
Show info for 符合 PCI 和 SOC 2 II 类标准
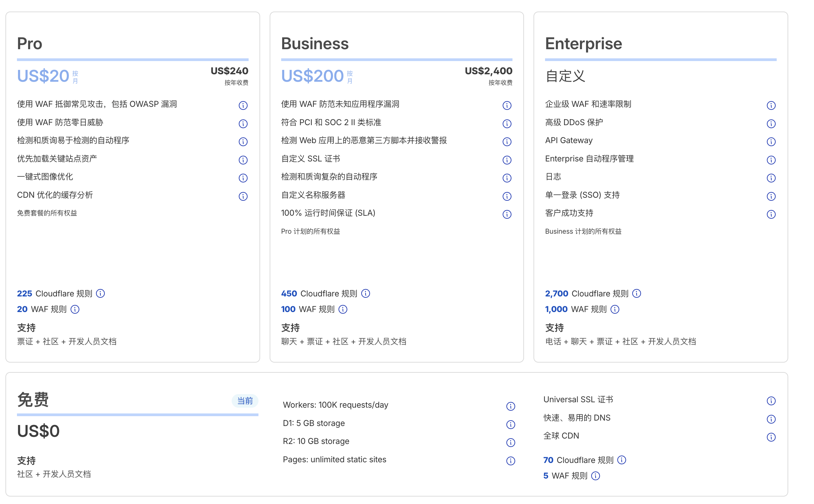507,124
